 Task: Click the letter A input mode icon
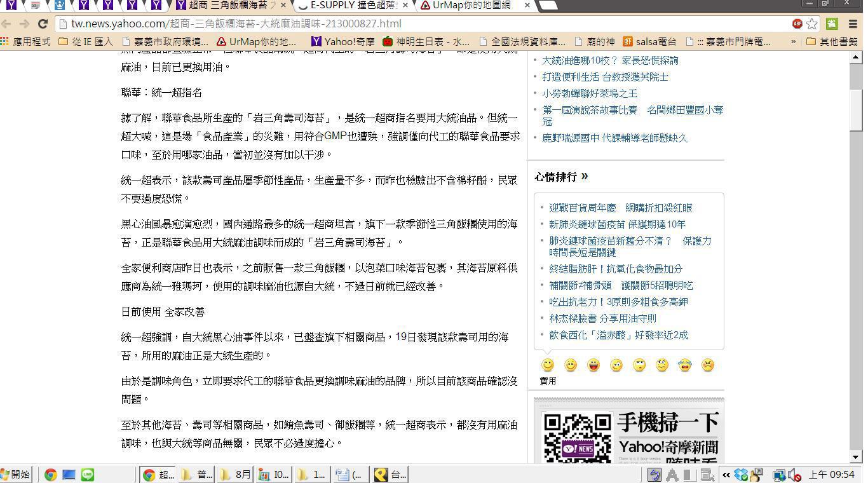pos(672,475)
